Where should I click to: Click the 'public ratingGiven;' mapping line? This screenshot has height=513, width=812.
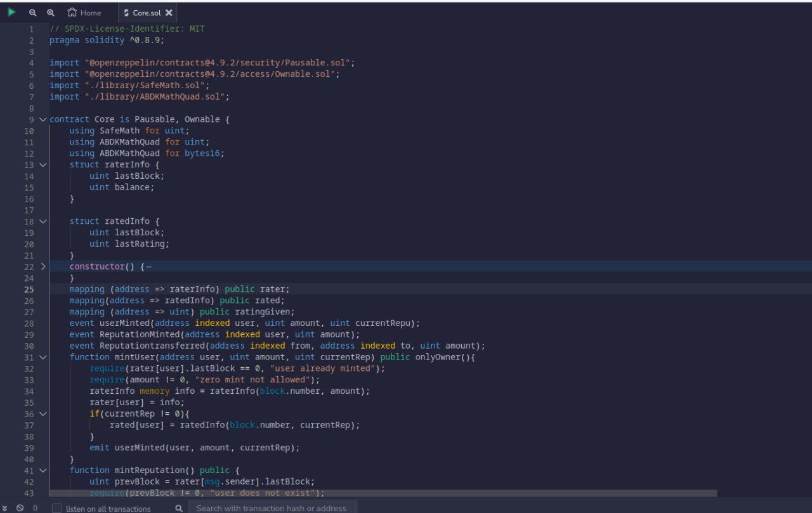(x=182, y=312)
